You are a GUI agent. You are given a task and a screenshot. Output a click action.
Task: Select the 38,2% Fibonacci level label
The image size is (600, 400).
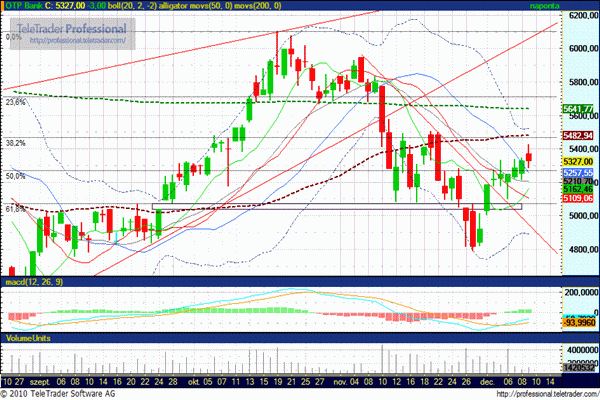click(15, 143)
